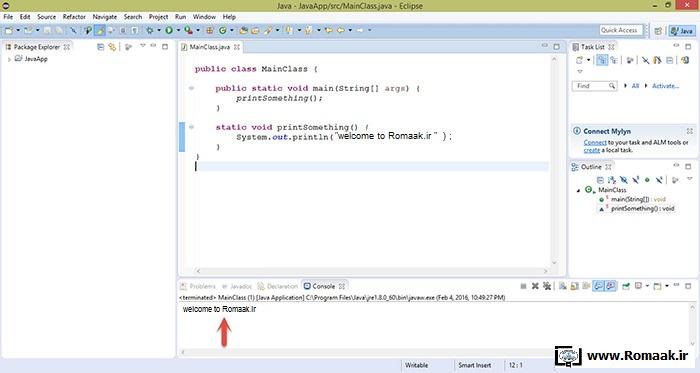The image size is (700, 373).
Task: Toggle Hide Non-Public Members green dot in Outline
Action: tap(647, 180)
